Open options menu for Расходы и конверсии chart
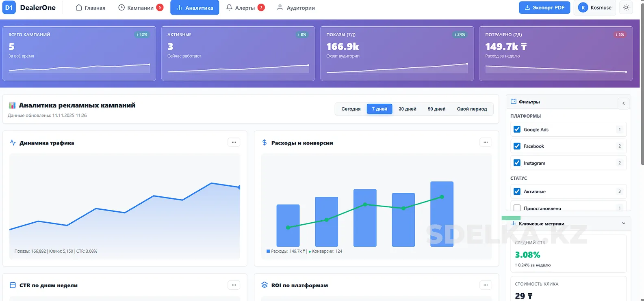 (486, 142)
